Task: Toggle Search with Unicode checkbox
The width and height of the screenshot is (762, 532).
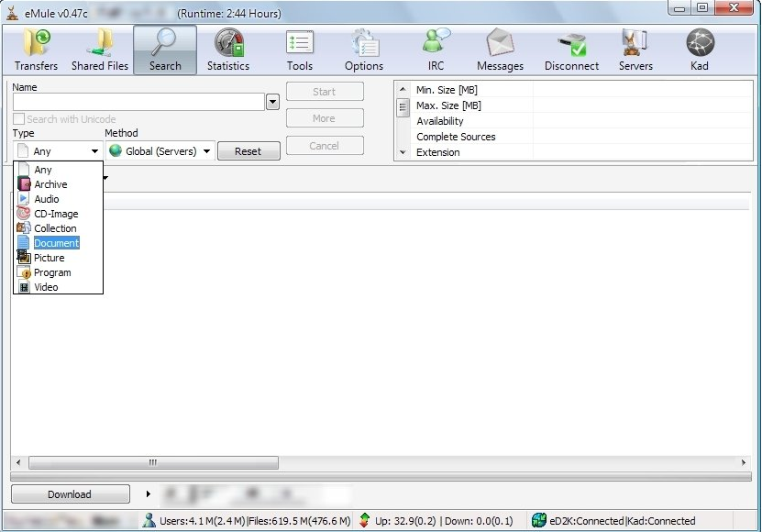Action: point(19,118)
